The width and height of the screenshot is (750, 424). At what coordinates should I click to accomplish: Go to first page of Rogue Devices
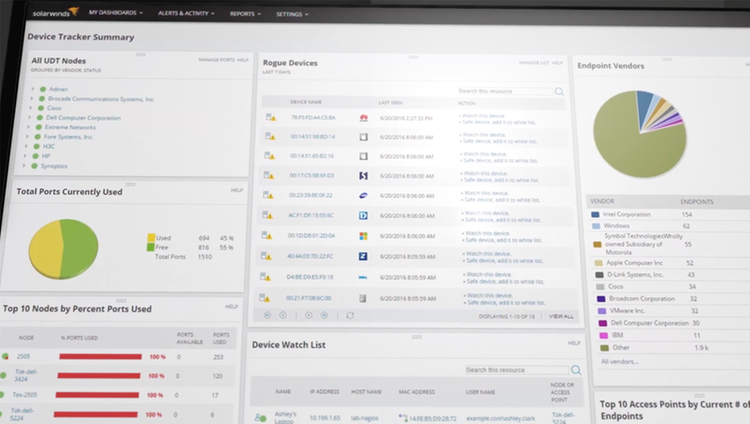[x=267, y=315]
